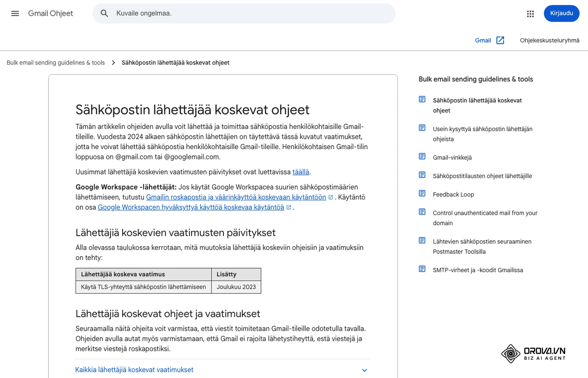Click Gmail Ohjeet title
Viewport: 588px width, 378px height.
pyautogui.click(x=51, y=14)
